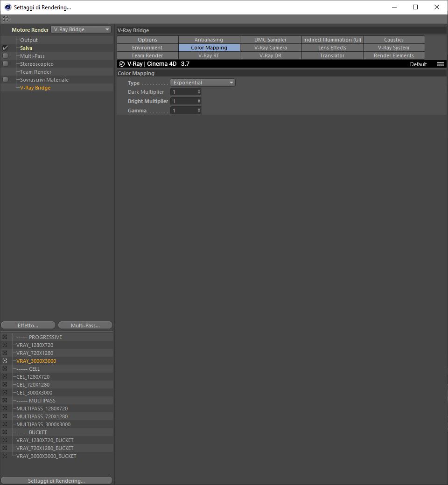Select the CEL_3000X3000 preset name
This screenshot has height=485, width=448.
click(35, 393)
